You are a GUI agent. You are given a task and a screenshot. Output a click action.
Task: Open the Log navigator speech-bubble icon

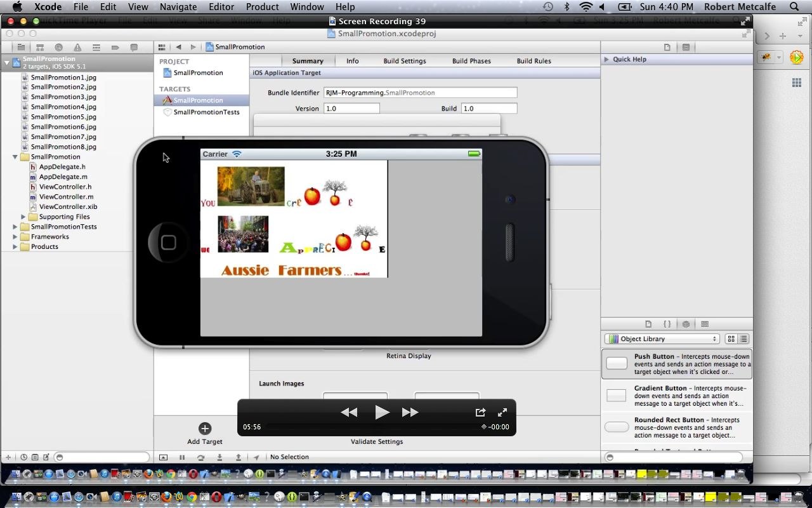coord(134,47)
